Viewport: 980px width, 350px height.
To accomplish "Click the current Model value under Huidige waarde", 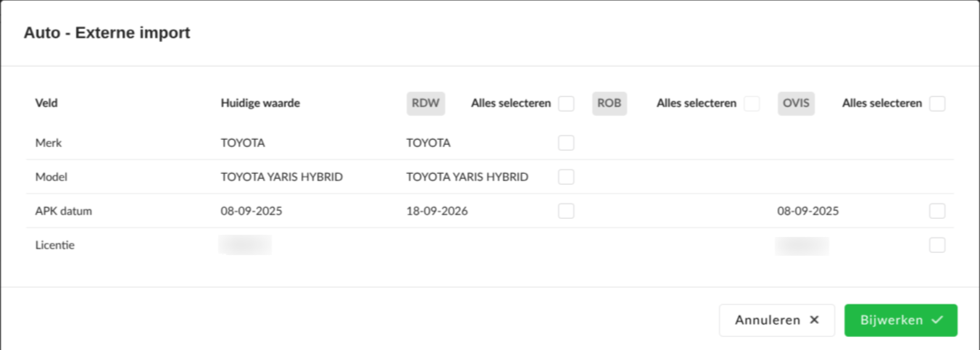I will (282, 178).
